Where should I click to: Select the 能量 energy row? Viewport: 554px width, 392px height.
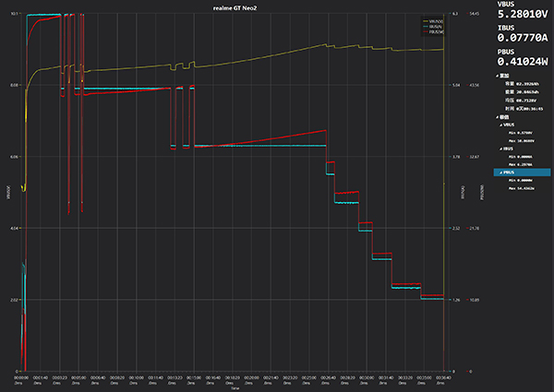click(x=523, y=94)
